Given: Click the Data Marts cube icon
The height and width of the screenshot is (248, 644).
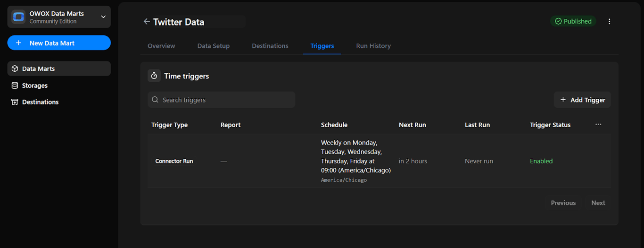Looking at the screenshot, I should click(15, 68).
